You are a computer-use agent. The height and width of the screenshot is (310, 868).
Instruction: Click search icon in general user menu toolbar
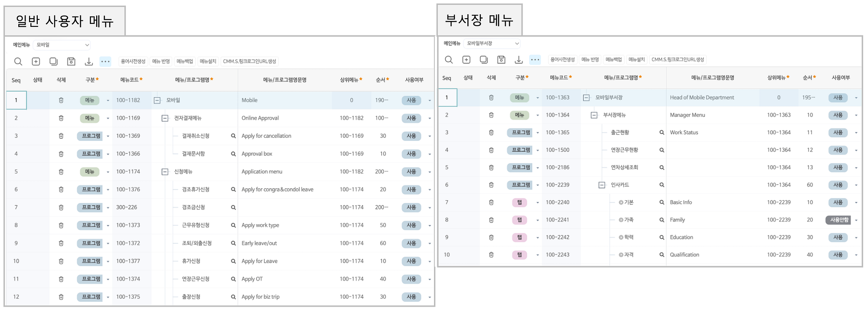[x=18, y=62]
